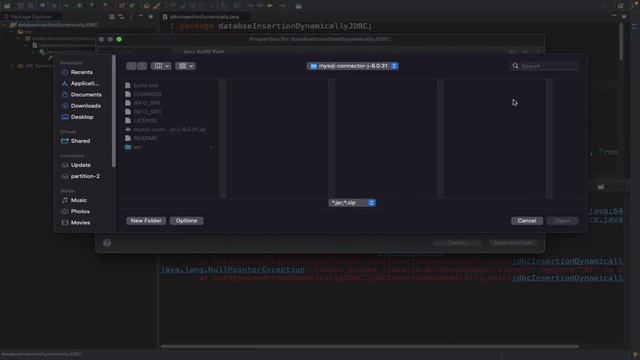Click the help question mark in Properties dialog
Screen dimensions: 640x360
107,243
